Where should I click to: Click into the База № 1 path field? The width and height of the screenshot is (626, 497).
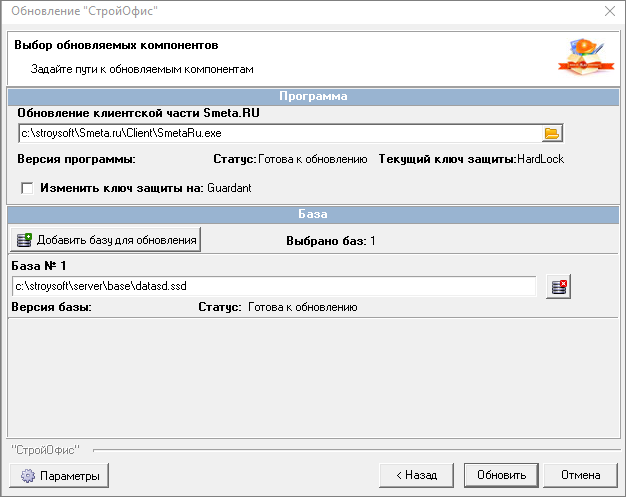point(272,287)
